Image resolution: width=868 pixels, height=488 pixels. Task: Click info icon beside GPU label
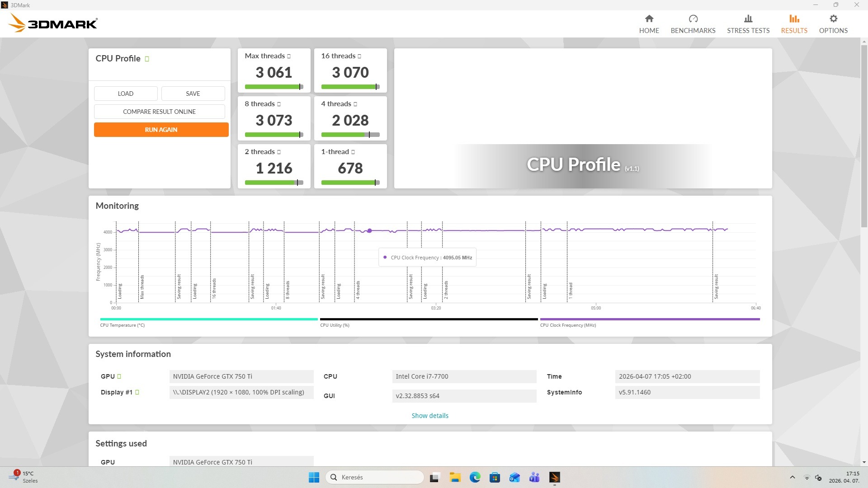click(x=119, y=376)
